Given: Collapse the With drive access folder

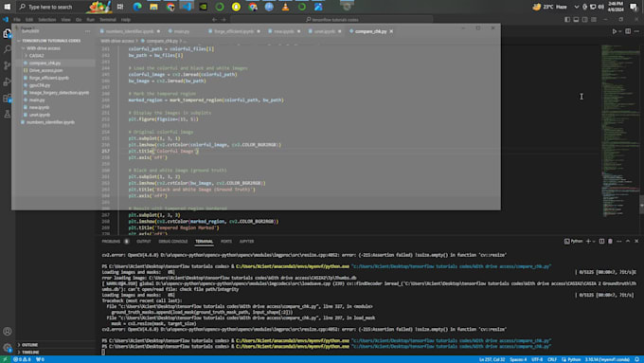Looking at the screenshot, I should 44,48.
